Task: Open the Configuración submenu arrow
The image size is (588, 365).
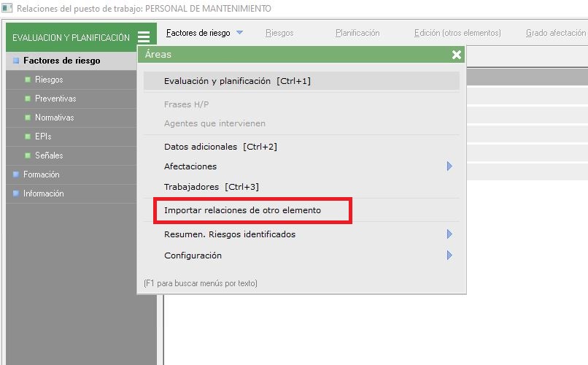Action: 449,255
